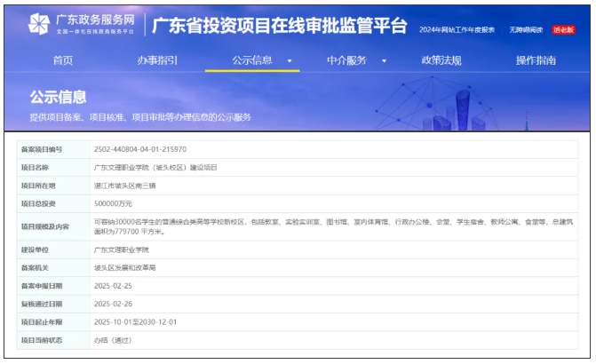Click the 项目所在地 label cell
This screenshot has height=364, width=596.
[x=53, y=186]
